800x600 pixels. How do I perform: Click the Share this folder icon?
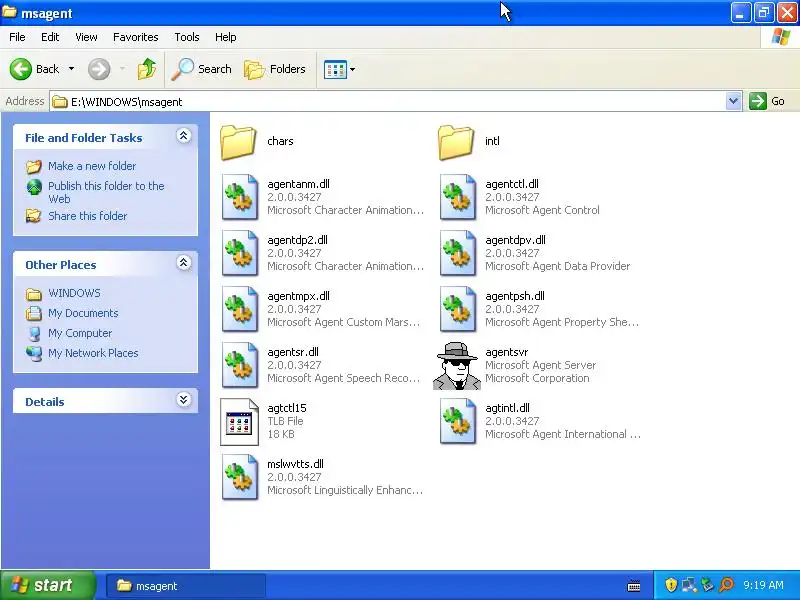click(34, 216)
